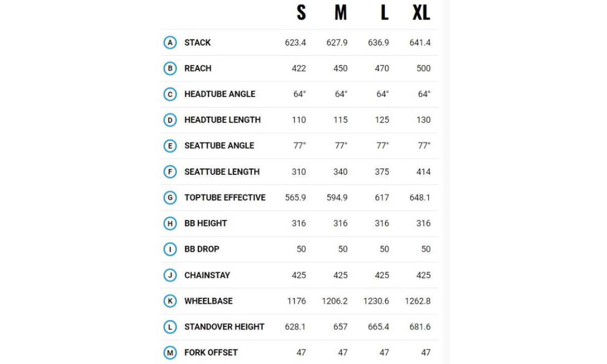The width and height of the screenshot is (607, 364).
Task: Select the circled G Toptube Effective icon
Action: (170, 198)
